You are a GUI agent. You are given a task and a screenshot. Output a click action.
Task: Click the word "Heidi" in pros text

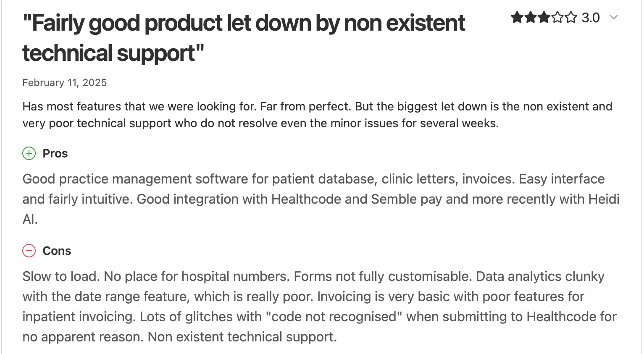[604, 199]
